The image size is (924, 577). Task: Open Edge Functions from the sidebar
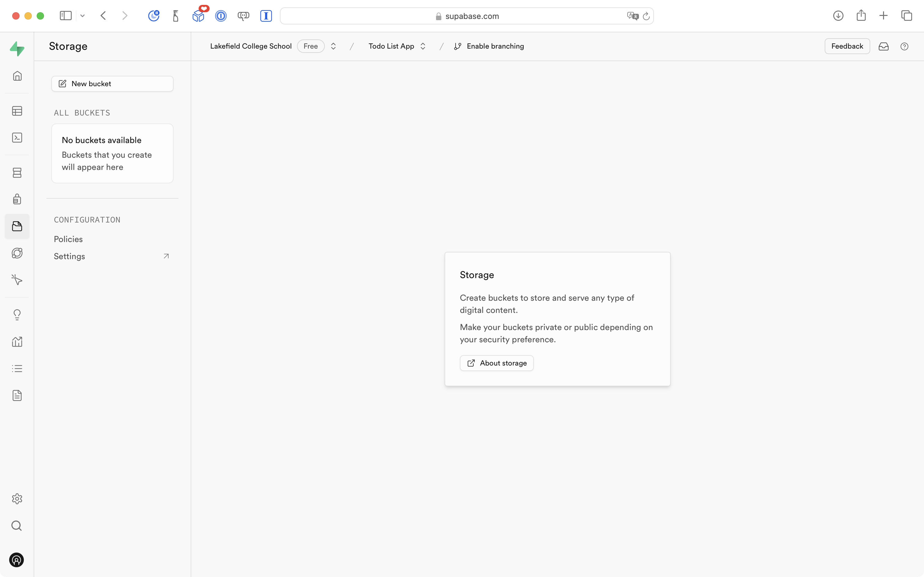click(x=17, y=253)
